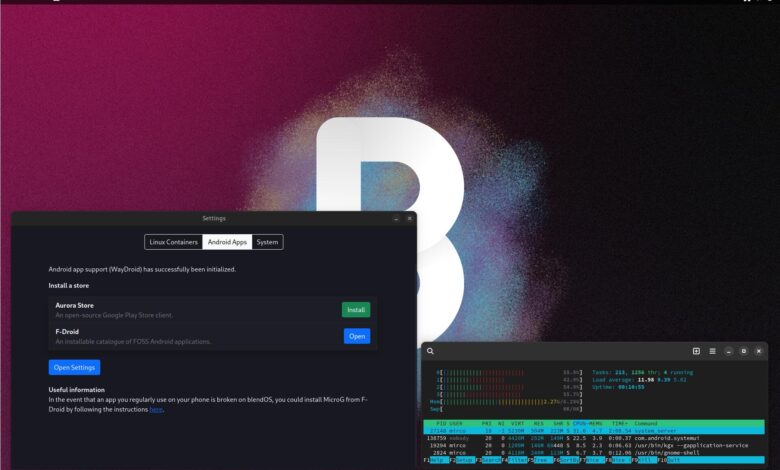
Task: Click the 'Useful information' heading
Action: point(77,390)
